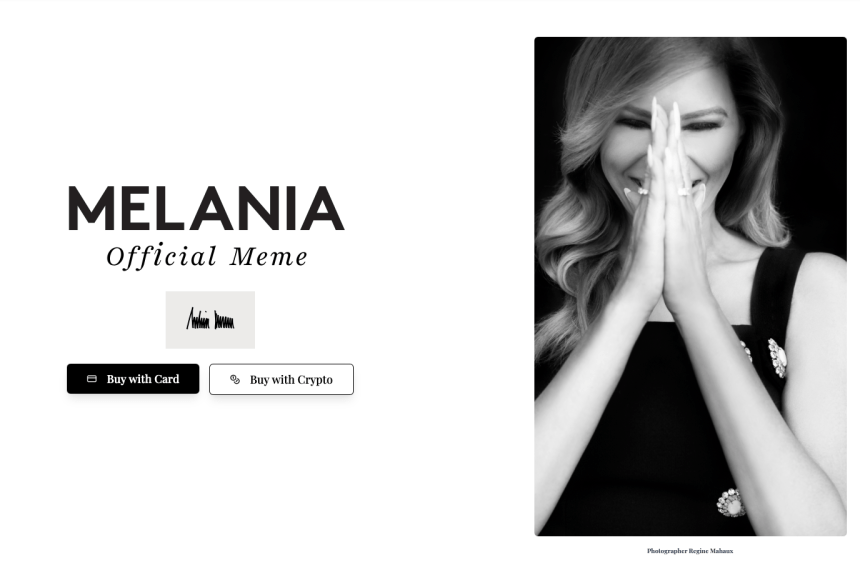Select Buy with Crypto option
Image resolution: width=860 pixels, height=570 pixels.
pyautogui.click(x=281, y=379)
